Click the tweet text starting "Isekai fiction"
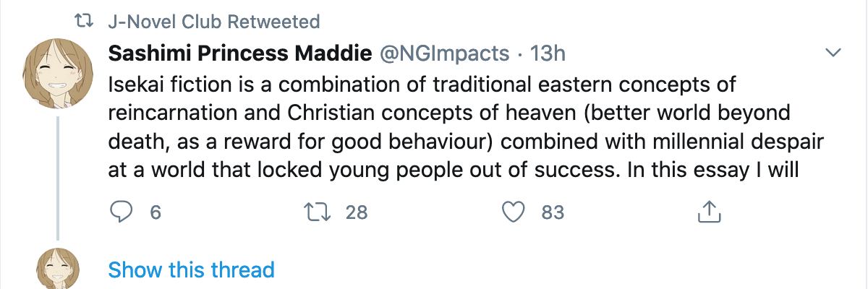 tap(422, 85)
